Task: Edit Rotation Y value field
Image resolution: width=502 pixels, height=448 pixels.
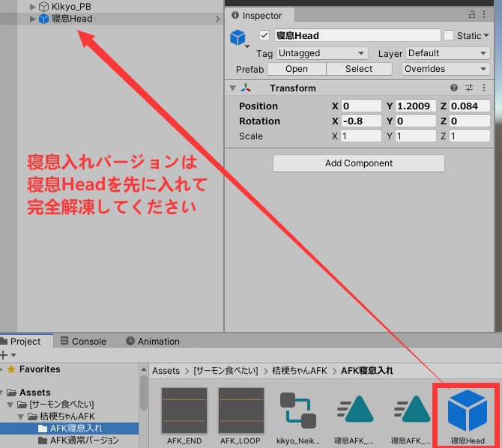Action: click(416, 121)
